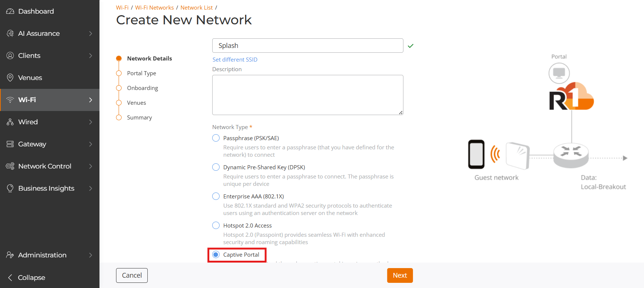
Task: Choose the Dynamic Pre-Shared Key radio option
Action: click(216, 167)
